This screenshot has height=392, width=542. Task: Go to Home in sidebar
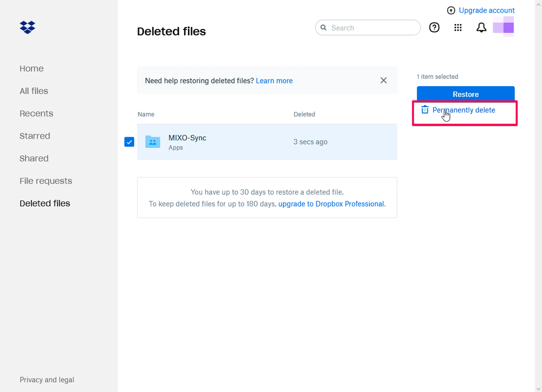click(31, 69)
